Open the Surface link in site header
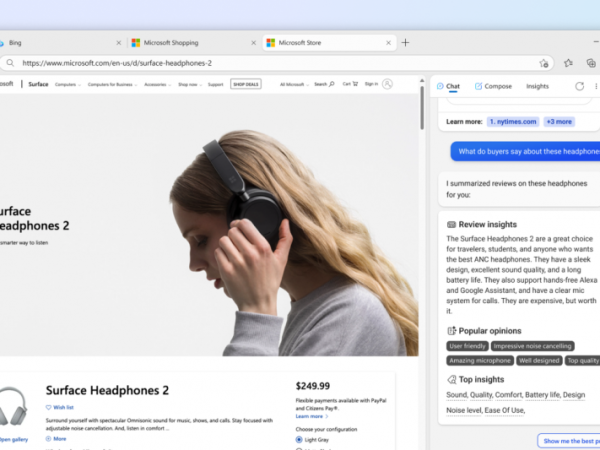600x450 pixels. click(x=38, y=84)
